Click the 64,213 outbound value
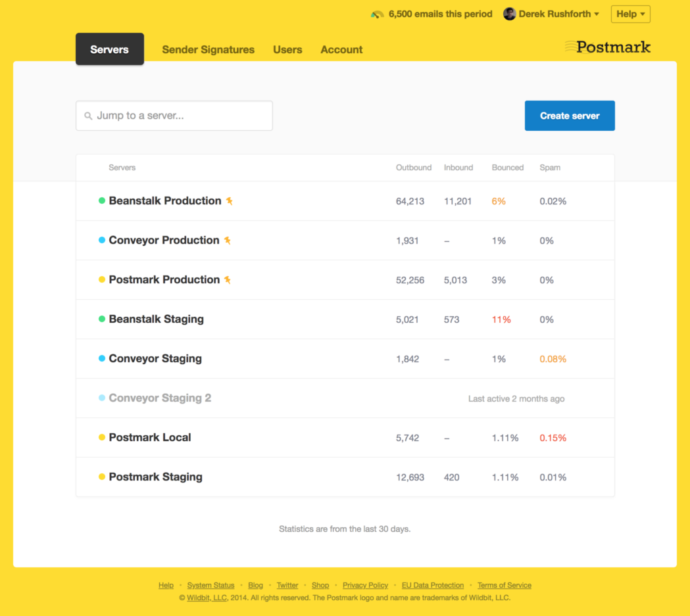This screenshot has width=690, height=616. pyautogui.click(x=410, y=201)
